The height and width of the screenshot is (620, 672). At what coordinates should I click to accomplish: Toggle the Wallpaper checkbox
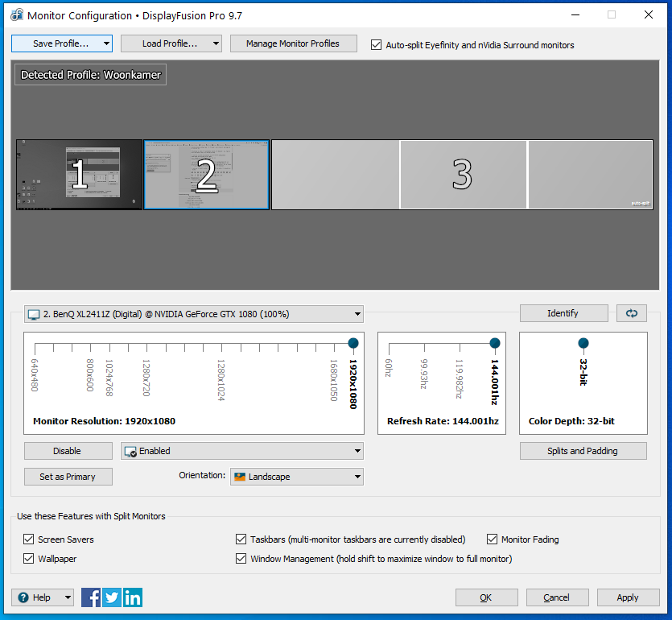pyautogui.click(x=29, y=559)
